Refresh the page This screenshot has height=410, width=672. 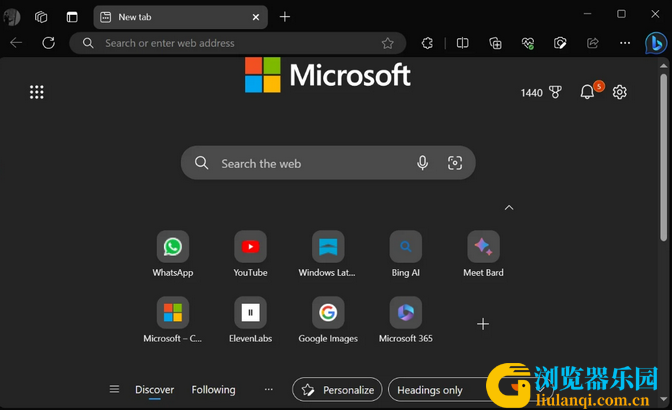click(48, 43)
